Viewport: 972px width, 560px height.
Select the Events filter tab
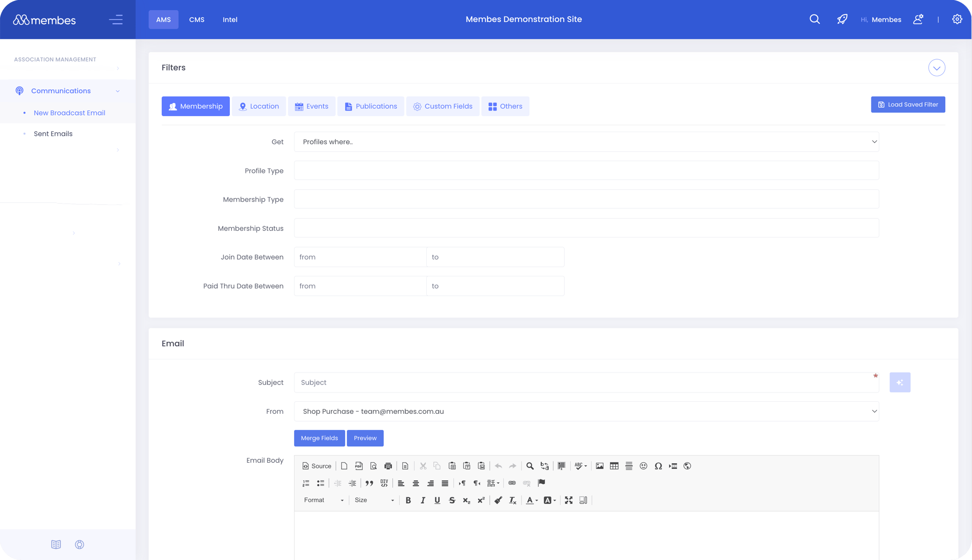coord(312,106)
